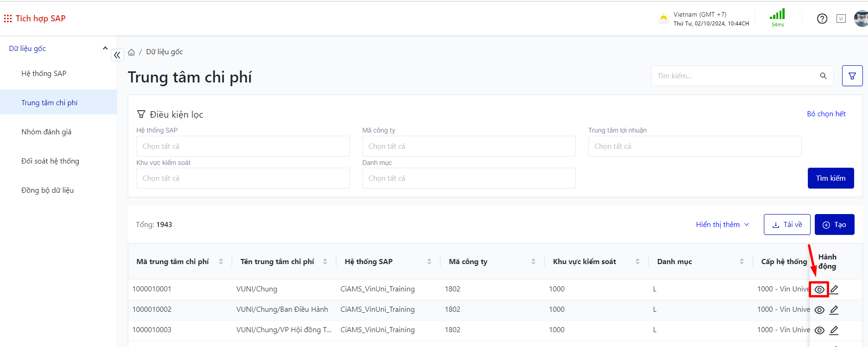Collapse the Dữ liệu gốc menu section

pos(105,48)
